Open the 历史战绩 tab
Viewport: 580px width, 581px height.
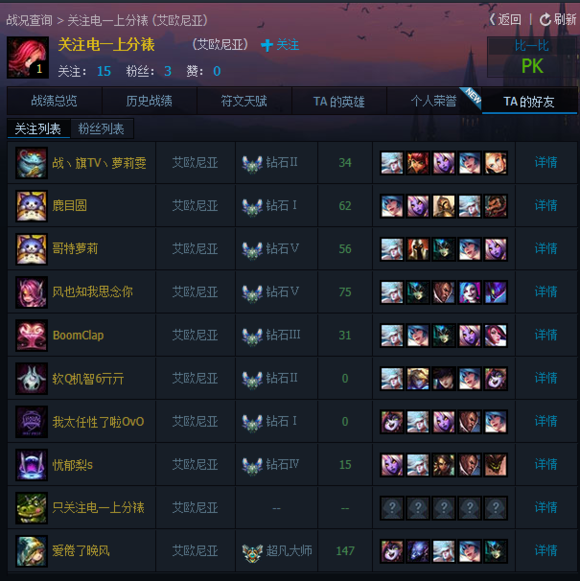(x=149, y=101)
